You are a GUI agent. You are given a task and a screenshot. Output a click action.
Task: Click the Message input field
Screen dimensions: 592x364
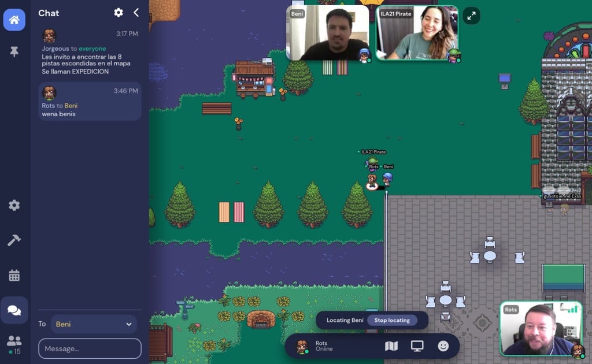(90, 348)
